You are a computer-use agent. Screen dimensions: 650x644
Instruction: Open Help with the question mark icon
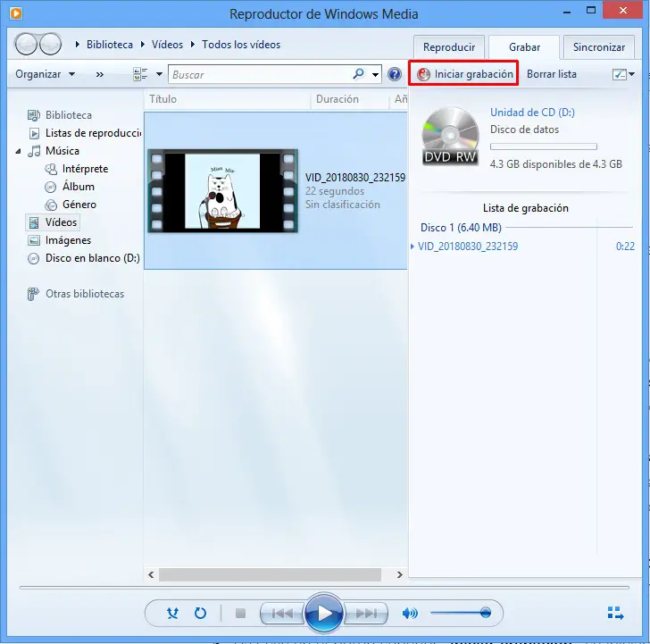coord(395,74)
